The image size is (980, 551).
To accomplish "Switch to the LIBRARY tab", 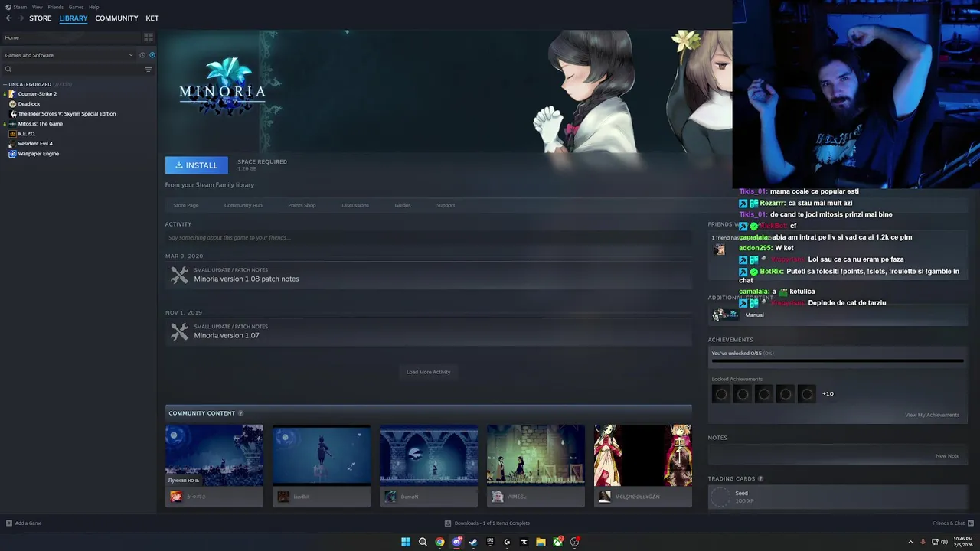I will tap(73, 18).
